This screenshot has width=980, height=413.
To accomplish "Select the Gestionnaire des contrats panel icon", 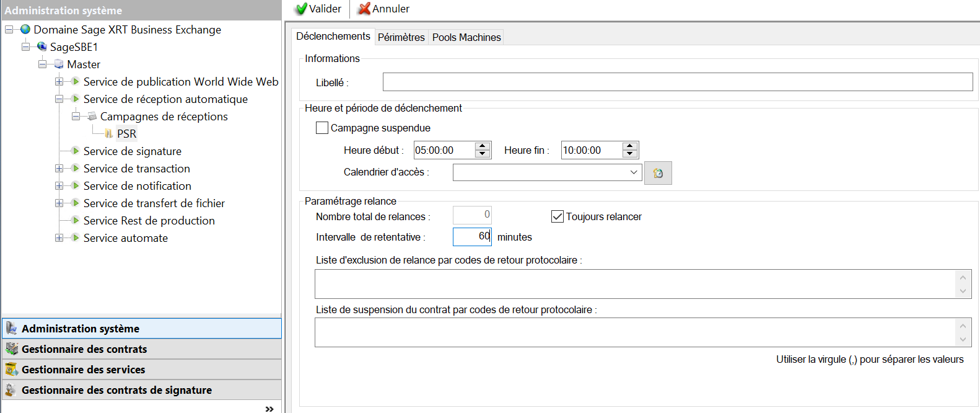I will click(x=12, y=349).
